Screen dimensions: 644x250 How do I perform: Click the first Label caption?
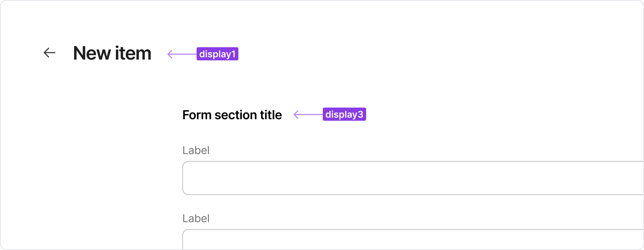pos(196,150)
